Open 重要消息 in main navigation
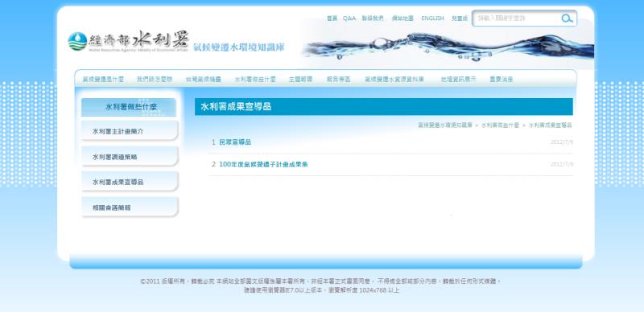 pos(501,80)
